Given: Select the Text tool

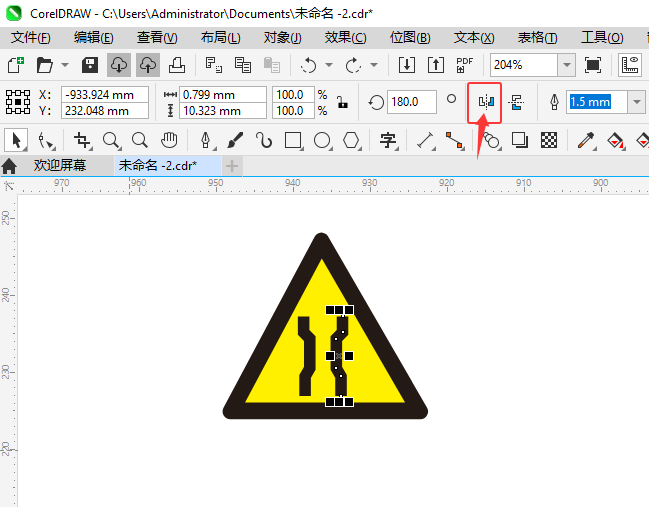Looking at the screenshot, I should [388, 140].
